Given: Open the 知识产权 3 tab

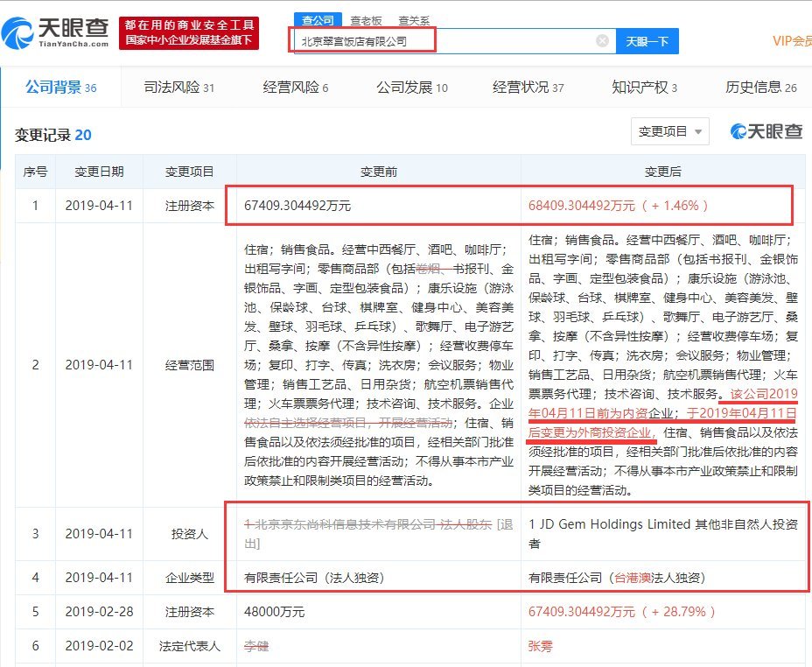Looking at the screenshot, I should 644,88.
